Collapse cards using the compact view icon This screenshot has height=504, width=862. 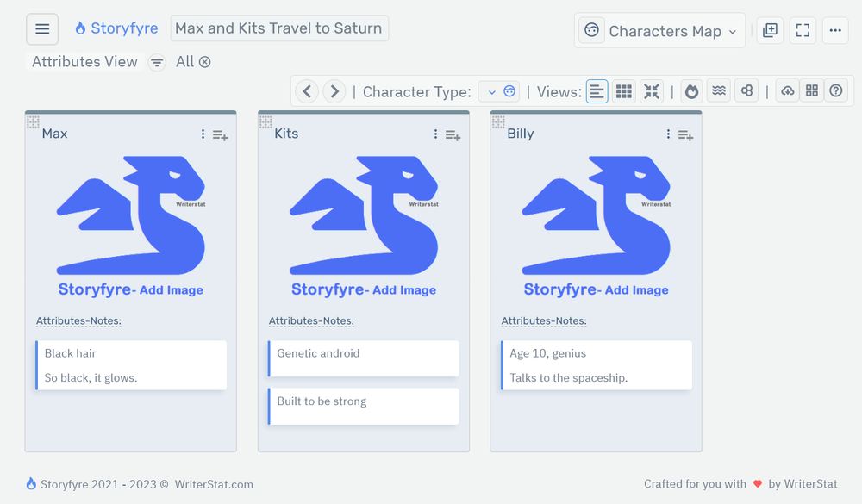tap(652, 90)
